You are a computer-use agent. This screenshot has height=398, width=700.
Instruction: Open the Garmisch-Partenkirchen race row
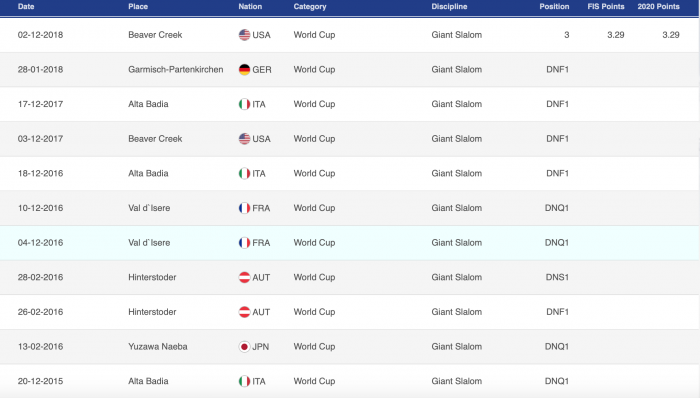tap(349, 70)
